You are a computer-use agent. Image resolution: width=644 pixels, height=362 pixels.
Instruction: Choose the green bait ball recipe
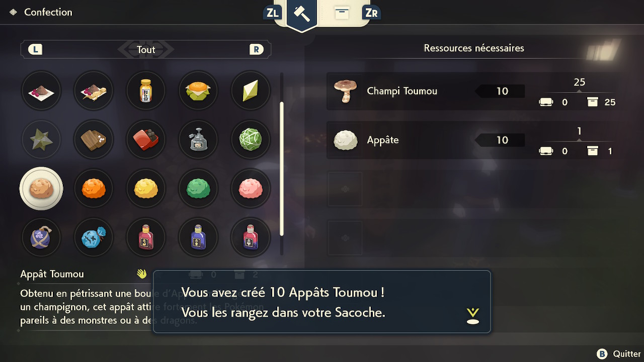pyautogui.click(x=198, y=189)
